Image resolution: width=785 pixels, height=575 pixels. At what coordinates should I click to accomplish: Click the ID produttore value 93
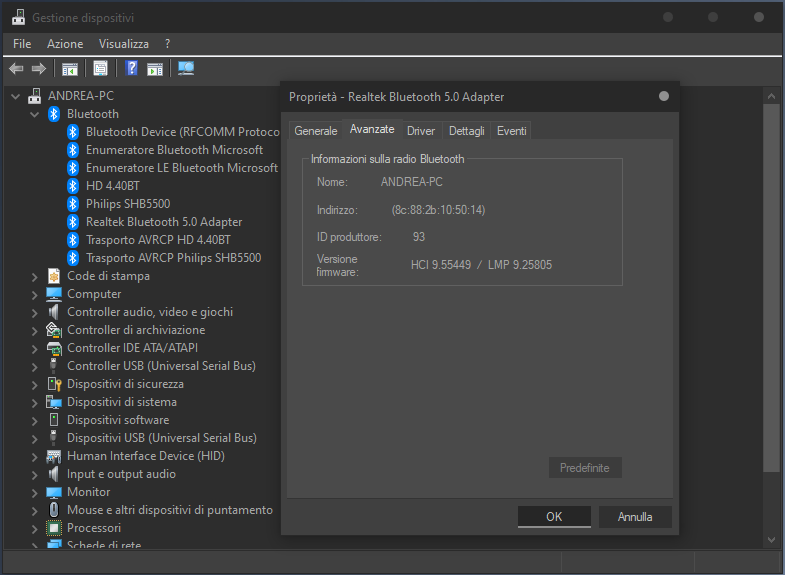coord(419,237)
